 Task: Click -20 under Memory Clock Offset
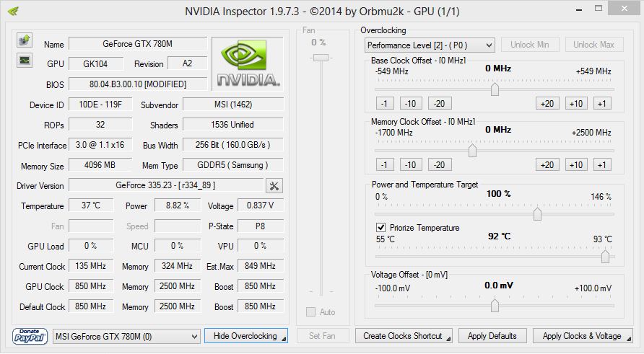click(440, 164)
